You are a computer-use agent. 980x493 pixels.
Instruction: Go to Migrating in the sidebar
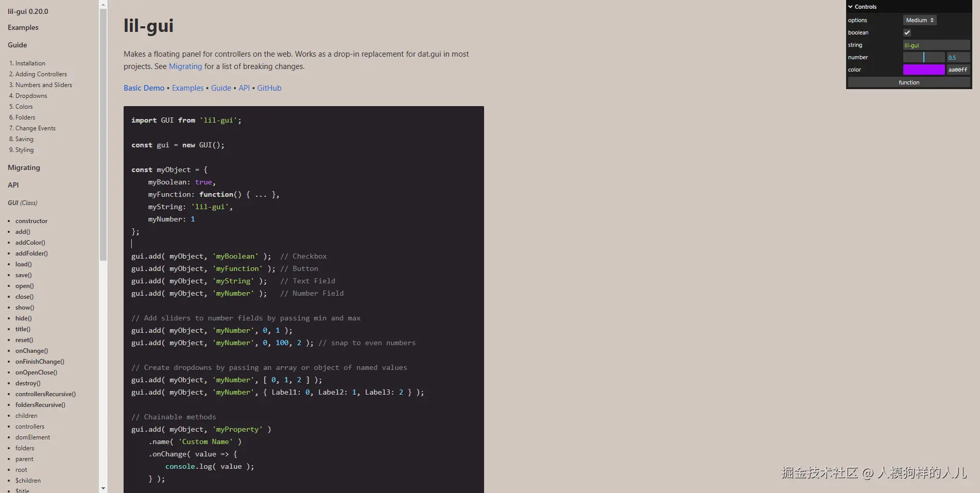[24, 168]
